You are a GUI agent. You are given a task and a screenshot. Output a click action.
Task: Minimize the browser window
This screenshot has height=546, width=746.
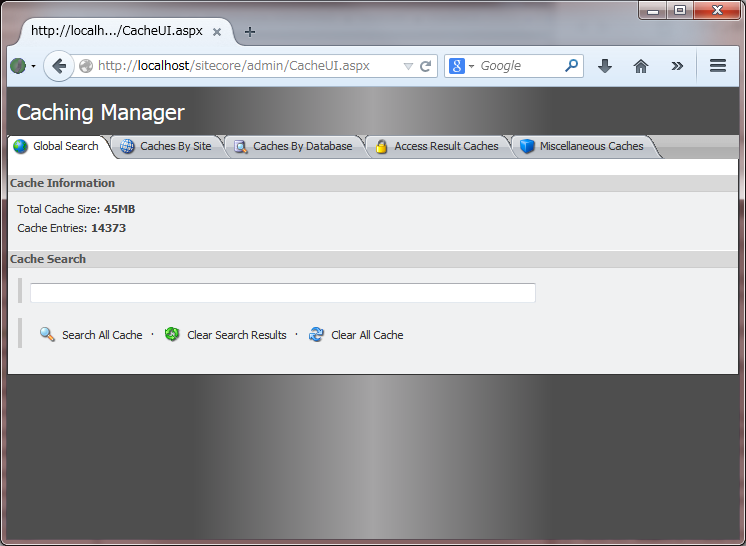[653, 10]
